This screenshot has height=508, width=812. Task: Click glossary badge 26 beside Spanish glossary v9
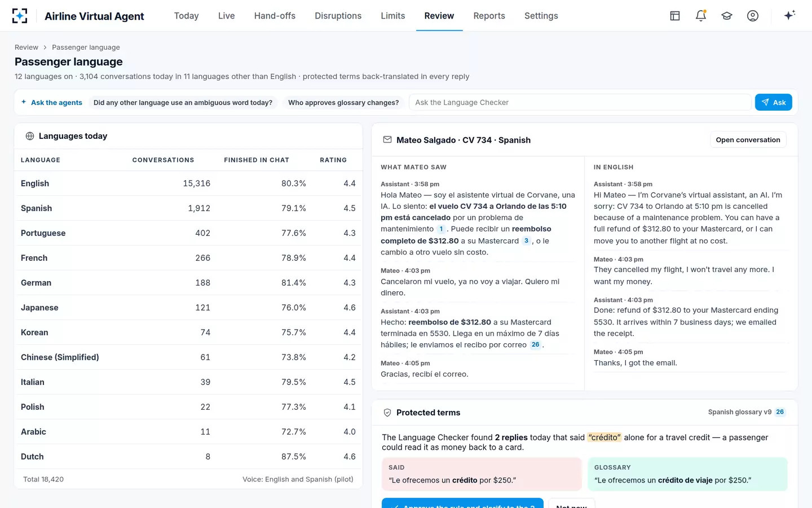coord(780,412)
